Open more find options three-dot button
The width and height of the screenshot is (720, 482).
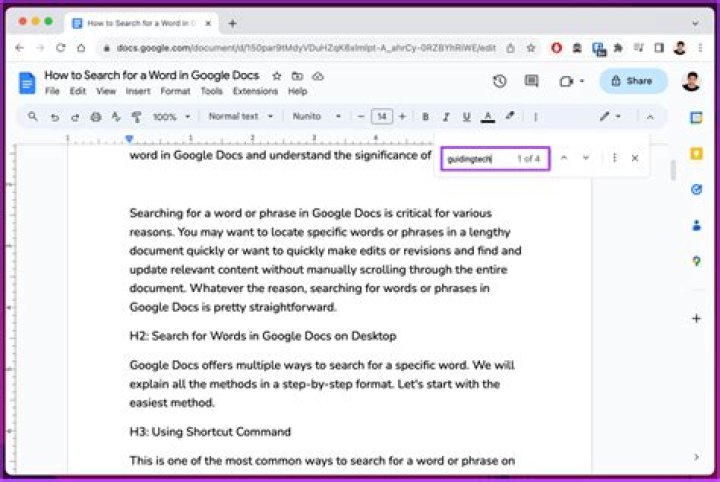point(614,158)
